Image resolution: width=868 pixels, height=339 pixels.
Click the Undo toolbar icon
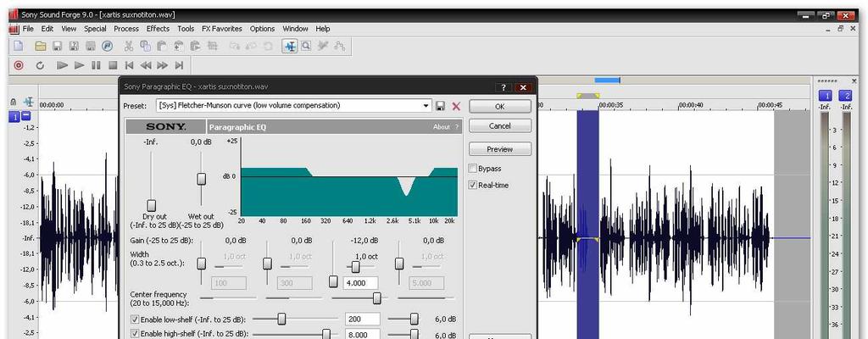[235, 46]
